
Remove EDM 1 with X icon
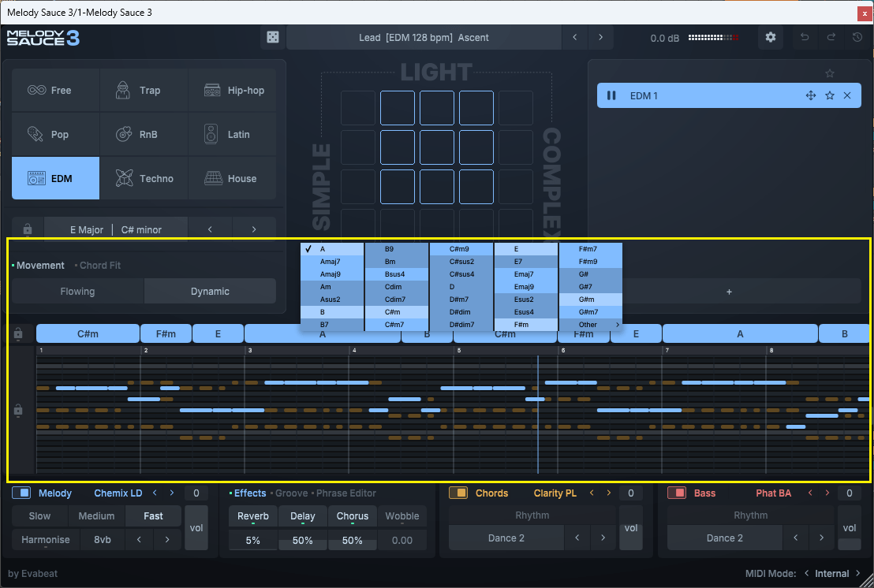[847, 95]
